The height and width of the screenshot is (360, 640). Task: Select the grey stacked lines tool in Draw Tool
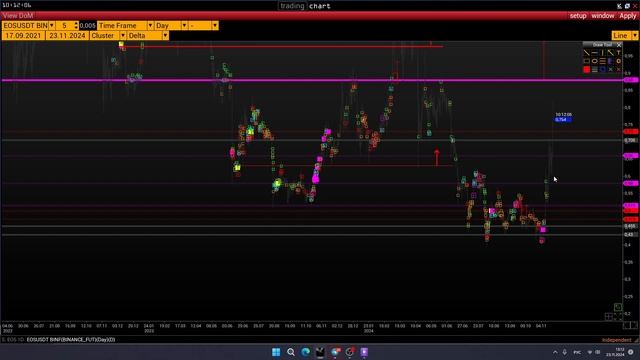coord(595,69)
